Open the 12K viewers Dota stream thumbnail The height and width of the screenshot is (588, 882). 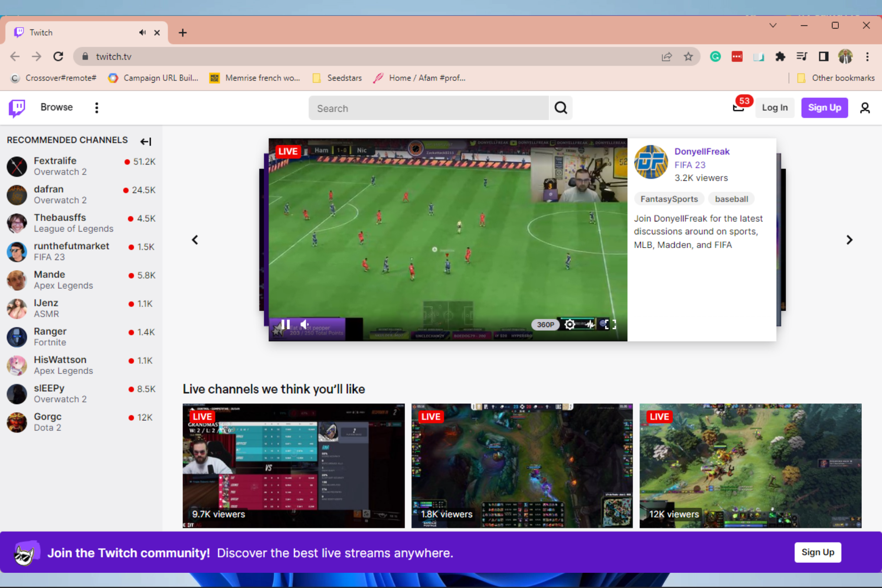750,466
